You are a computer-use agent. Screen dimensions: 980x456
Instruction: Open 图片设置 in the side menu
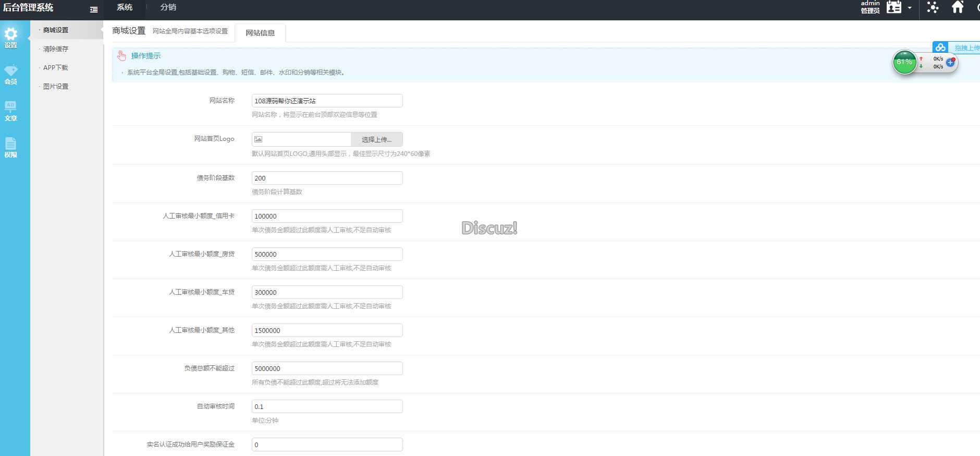click(56, 87)
